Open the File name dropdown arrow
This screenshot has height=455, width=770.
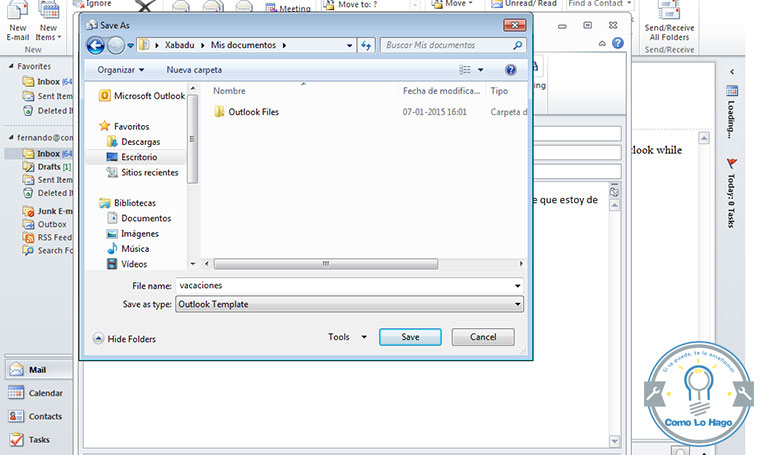click(518, 286)
